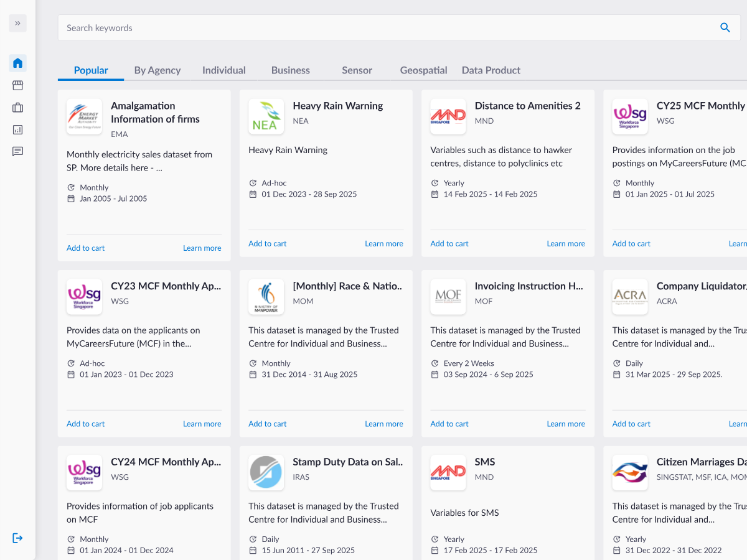747x560 pixels.
Task: Learn more about Amalgamation Information of firms
Action: [202, 248]
